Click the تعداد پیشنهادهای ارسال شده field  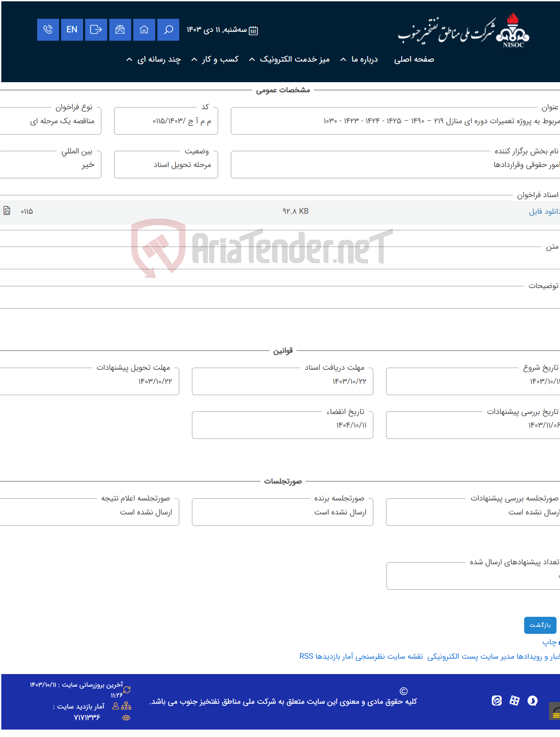point(473,576)
